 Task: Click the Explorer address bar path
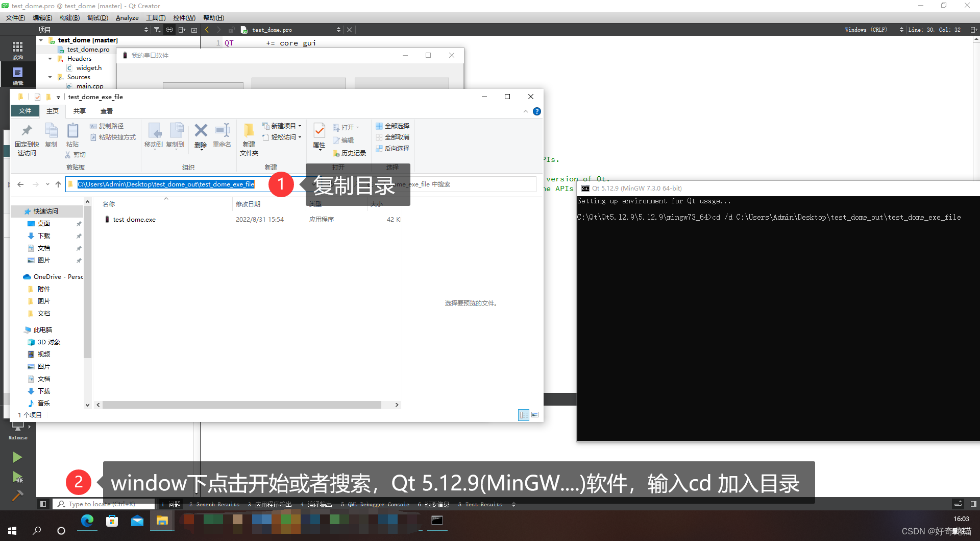tap(166, 184)
